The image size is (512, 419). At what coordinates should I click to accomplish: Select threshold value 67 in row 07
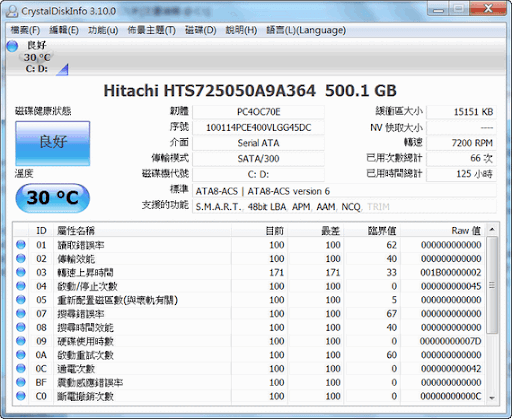392,314
